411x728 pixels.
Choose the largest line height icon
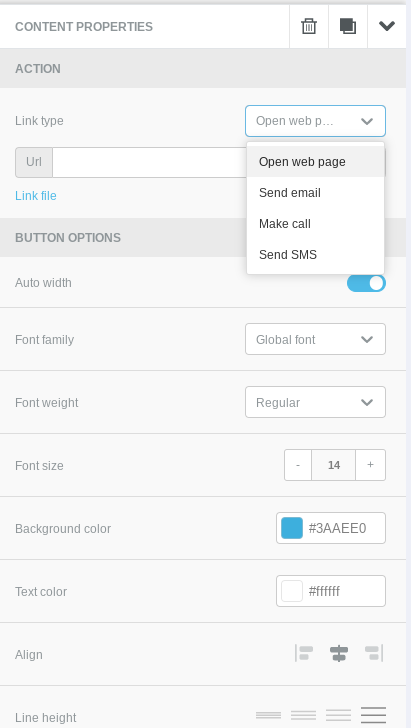coord(373,715)
